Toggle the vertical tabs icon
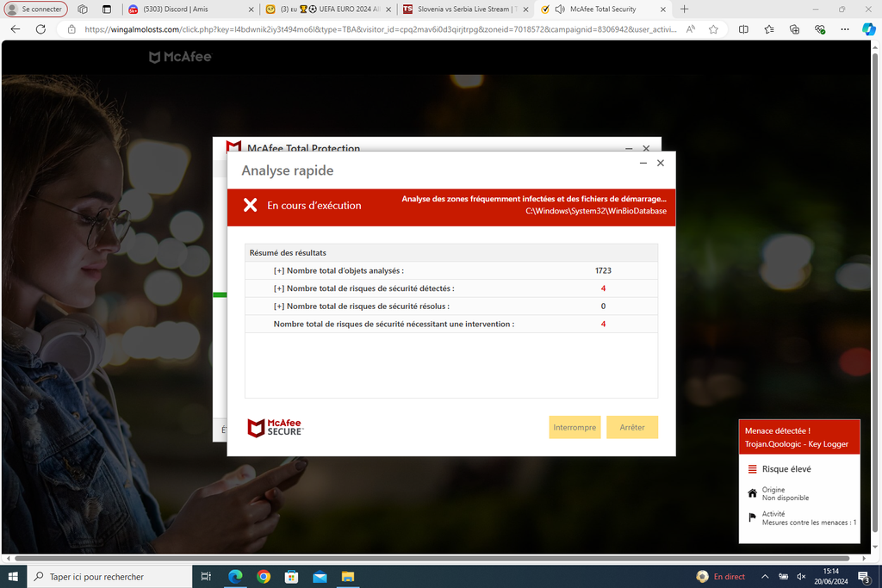 [107, 9]
